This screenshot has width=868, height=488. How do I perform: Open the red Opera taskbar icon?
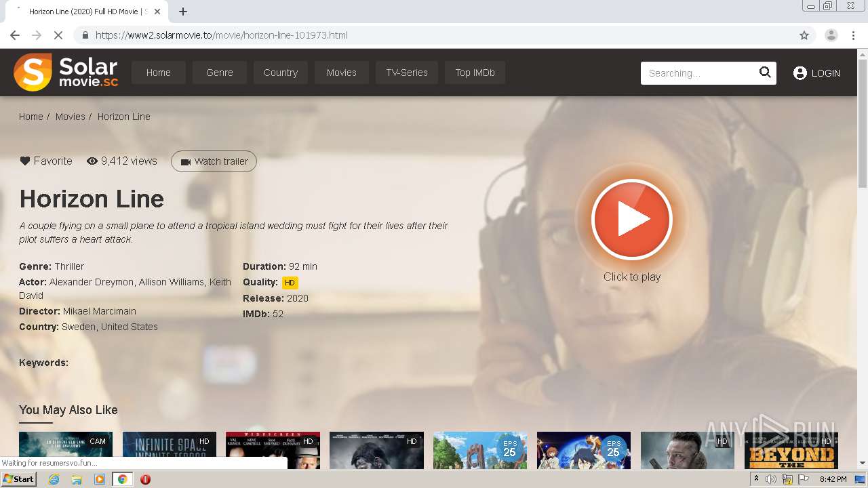(145, 479)
